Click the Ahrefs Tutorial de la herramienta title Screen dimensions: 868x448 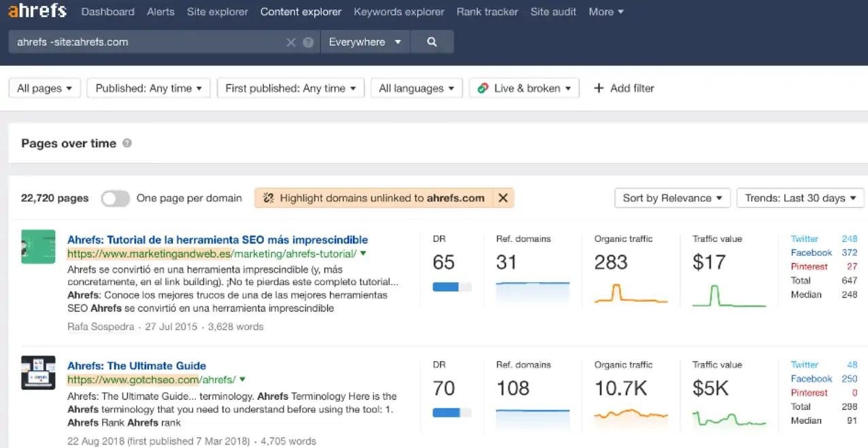218,240
